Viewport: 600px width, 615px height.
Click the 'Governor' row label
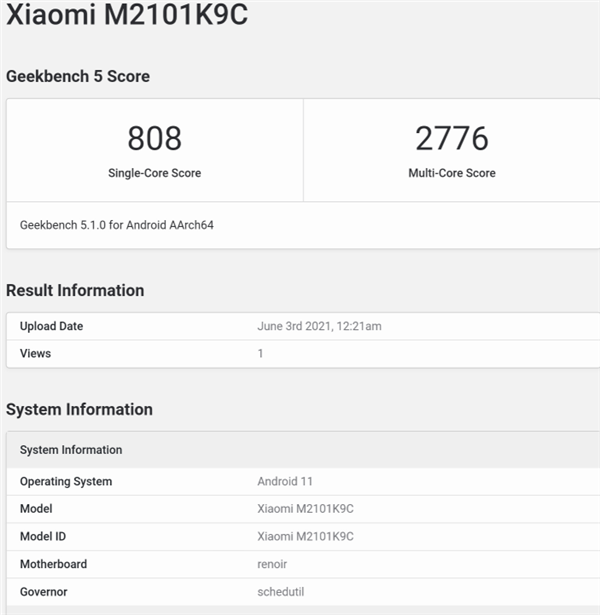pyautogui.click(x=44, y=592)
